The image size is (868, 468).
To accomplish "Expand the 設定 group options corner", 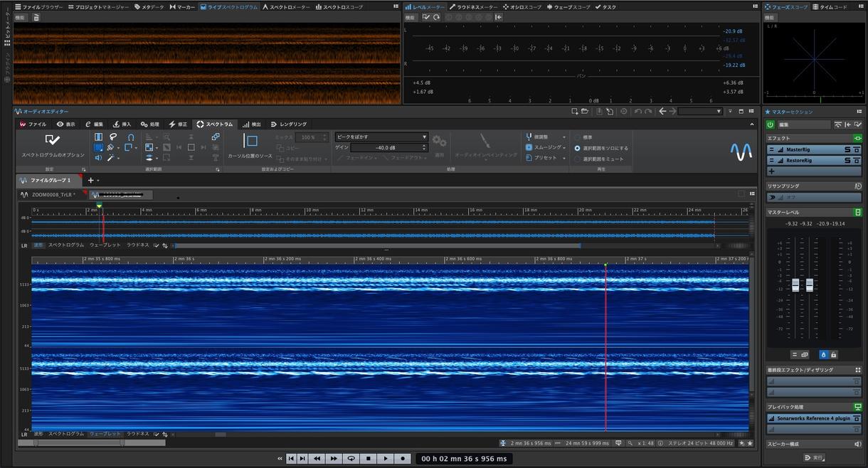I will click(x=83, y=169).
